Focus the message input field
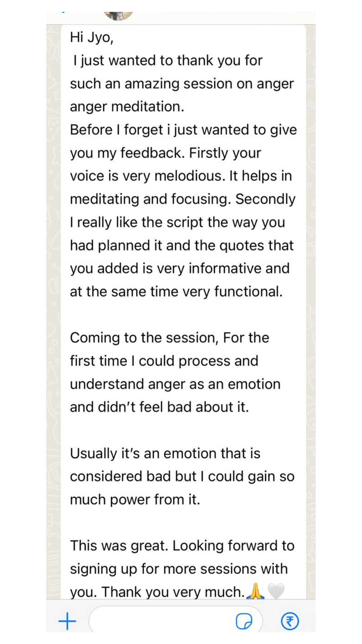Image resolution: width=362 pixels, height=644 pixels. (161, 621)
